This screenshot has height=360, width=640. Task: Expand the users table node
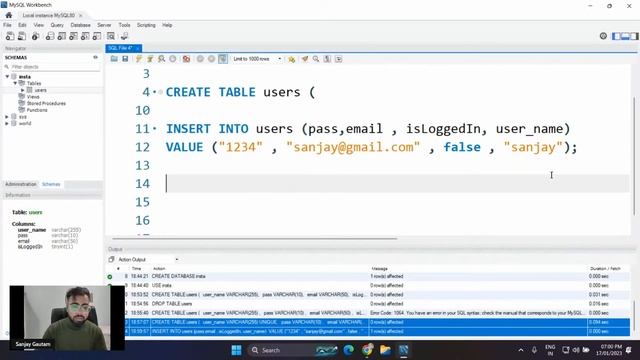coord(23,90)
